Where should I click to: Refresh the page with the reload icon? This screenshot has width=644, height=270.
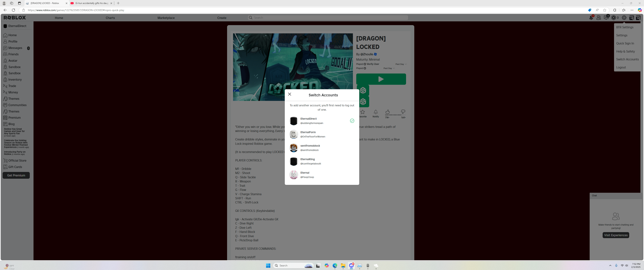click(x=13, y=10)
